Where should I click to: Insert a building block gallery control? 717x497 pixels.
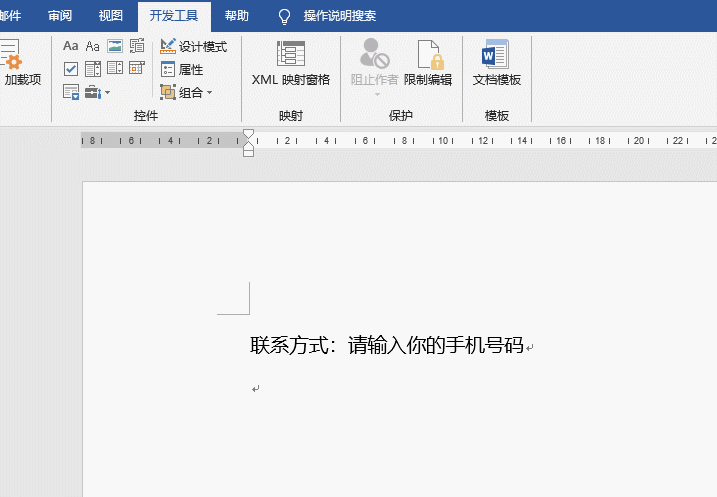pyautogui.click(x=137, y=46)
